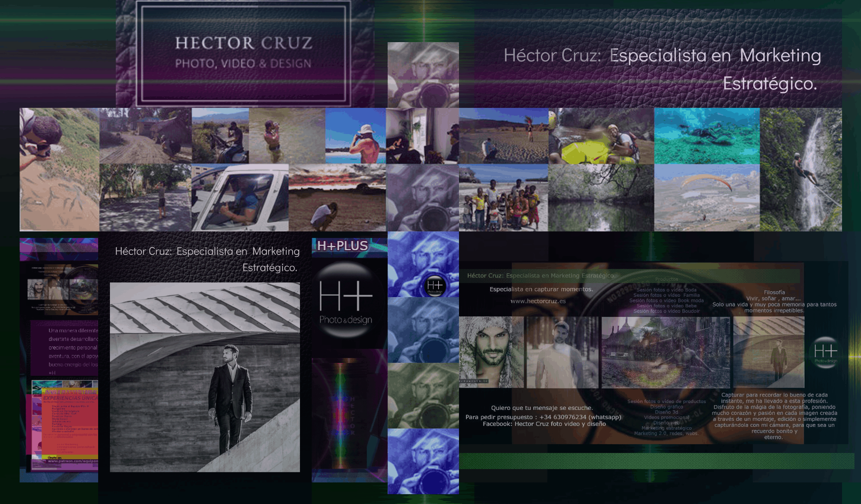
Task: Open the indoor photo shoot picture
Action: click(422, 136)
